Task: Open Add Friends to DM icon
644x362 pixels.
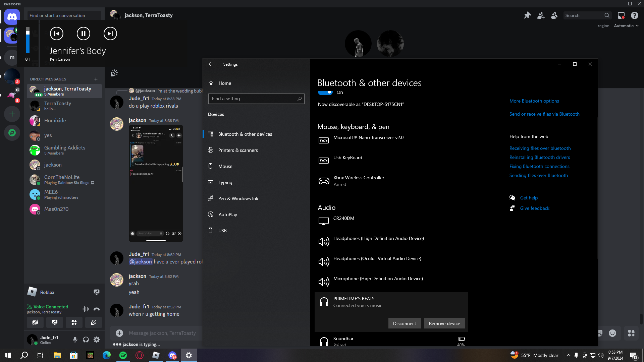Action: 541,15
